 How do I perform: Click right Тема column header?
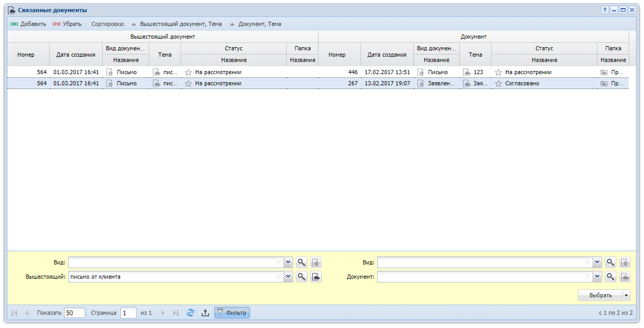[475, 55]
